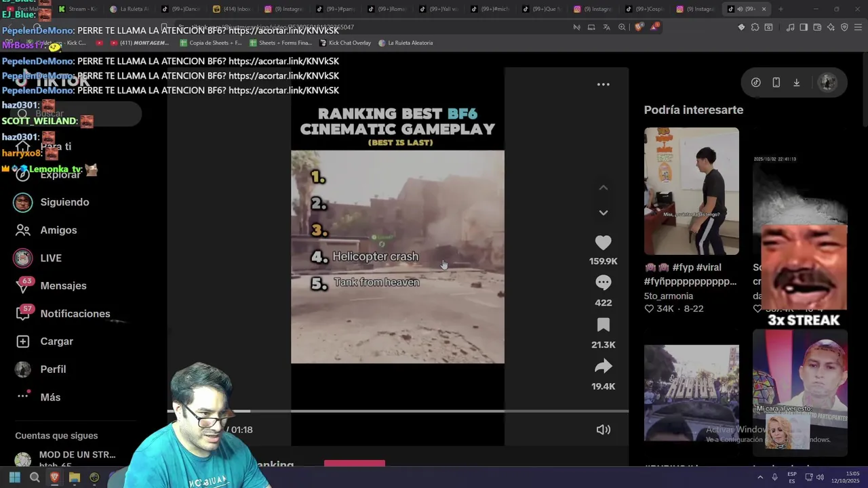Close the active TikTok tab

point(764,9)
